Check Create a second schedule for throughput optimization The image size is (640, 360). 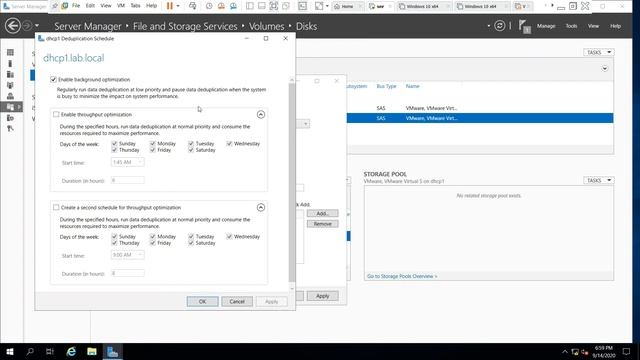click(x=56, y=207)
